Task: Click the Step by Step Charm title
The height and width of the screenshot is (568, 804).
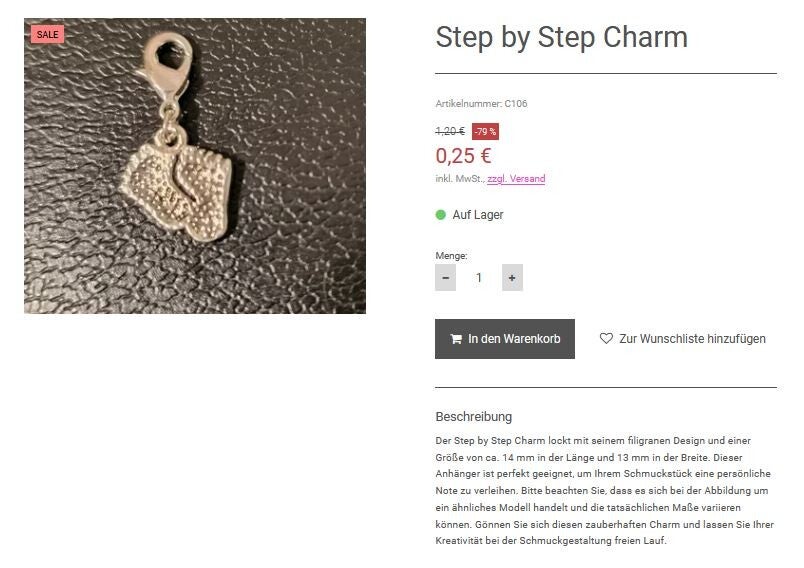Action: point(561,38)
